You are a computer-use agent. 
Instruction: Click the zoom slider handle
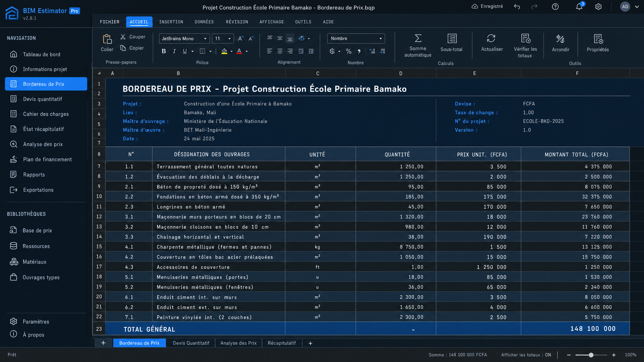(x=591, y=355)
